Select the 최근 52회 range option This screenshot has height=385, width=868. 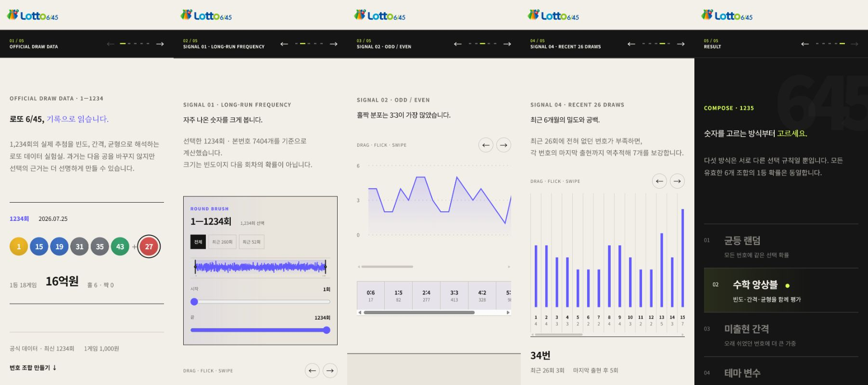point(252,242)
